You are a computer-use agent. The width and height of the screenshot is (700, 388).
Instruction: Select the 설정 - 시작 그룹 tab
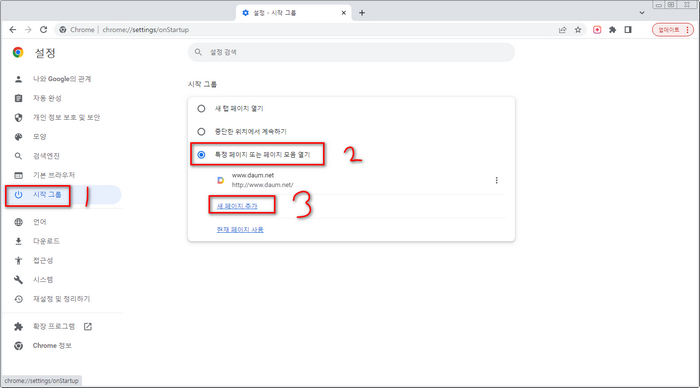coord(294,13)
